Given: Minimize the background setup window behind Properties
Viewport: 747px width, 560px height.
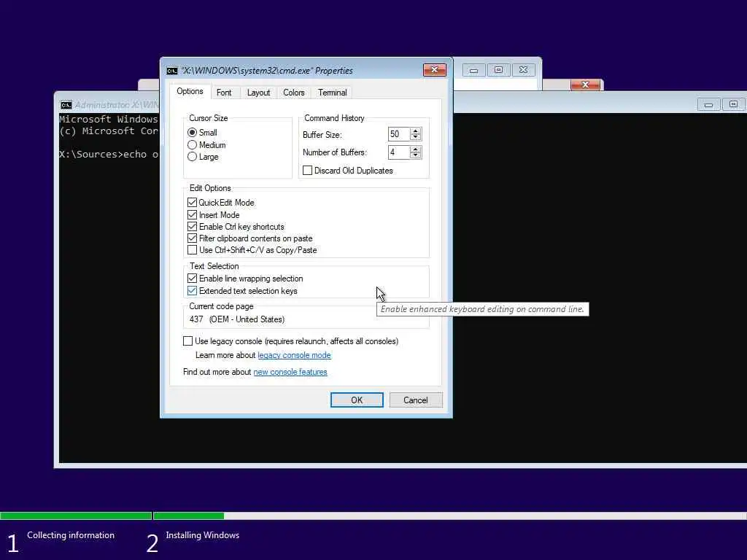Looking at the screenshot, I should (x=473, y=71).
